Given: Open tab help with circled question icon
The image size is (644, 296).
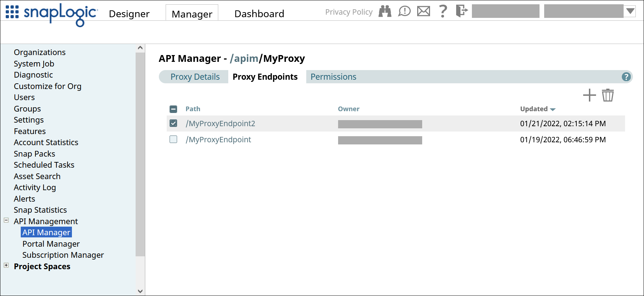Looking at the screenshot, I should pos(626,77).
